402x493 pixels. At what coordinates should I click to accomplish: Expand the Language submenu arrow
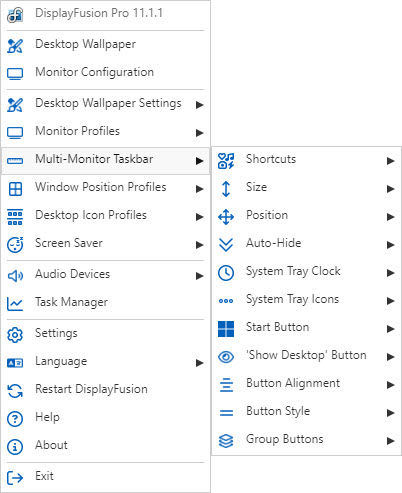(x=200, y=363)
